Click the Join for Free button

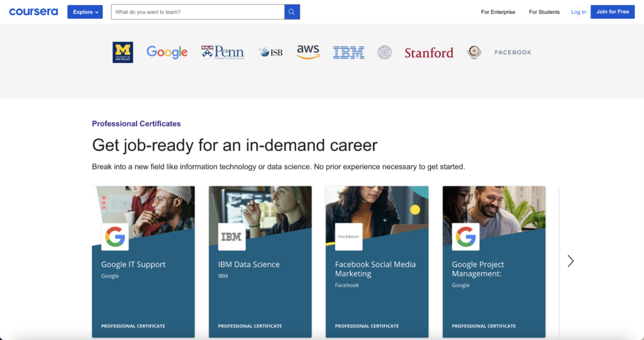tap(613, 12)
